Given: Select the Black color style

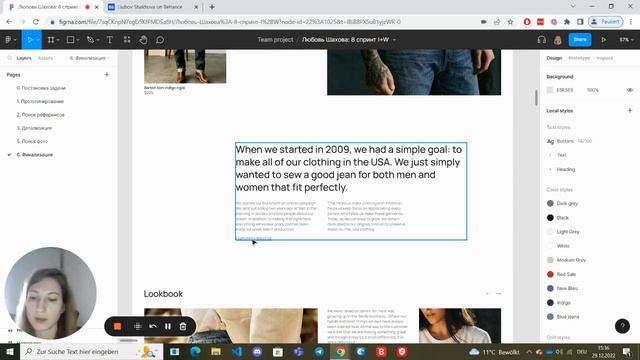Looking at the screenshot, I should 558,218.
